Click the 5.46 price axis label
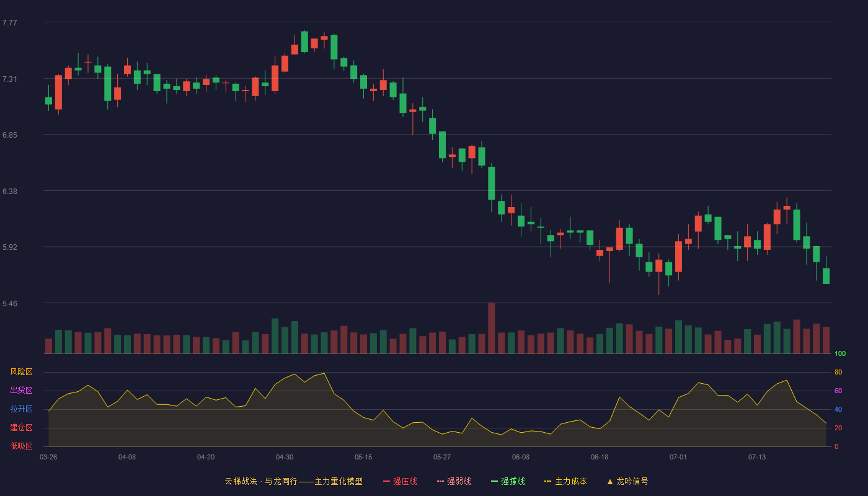The image size is (868, 496). click(x=10, y=304)
